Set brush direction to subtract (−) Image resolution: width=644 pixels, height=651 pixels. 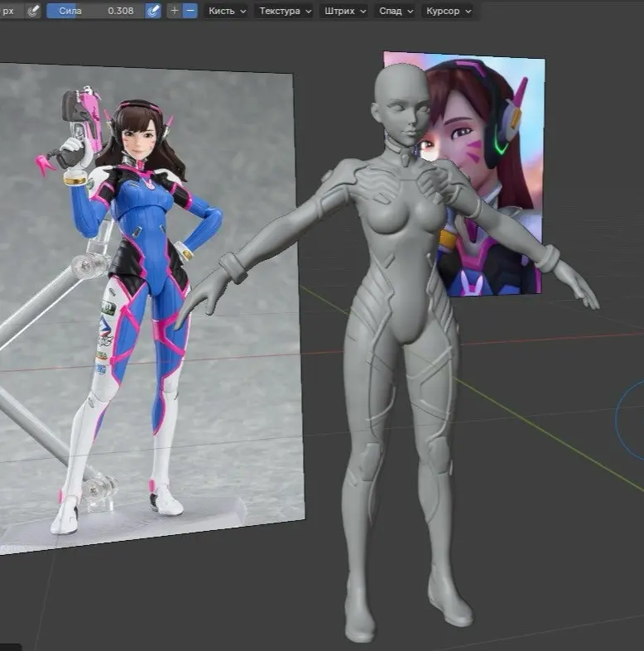point(190,11)
